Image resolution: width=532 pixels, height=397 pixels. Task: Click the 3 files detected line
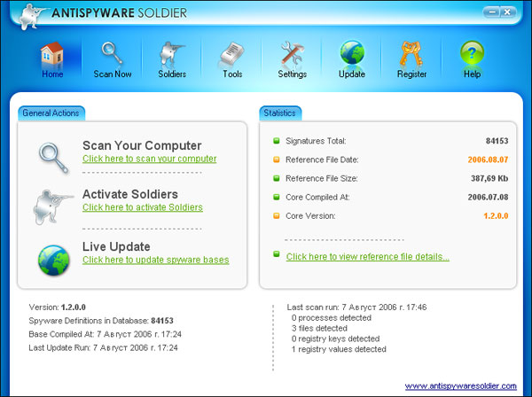(x=319, y=328)
